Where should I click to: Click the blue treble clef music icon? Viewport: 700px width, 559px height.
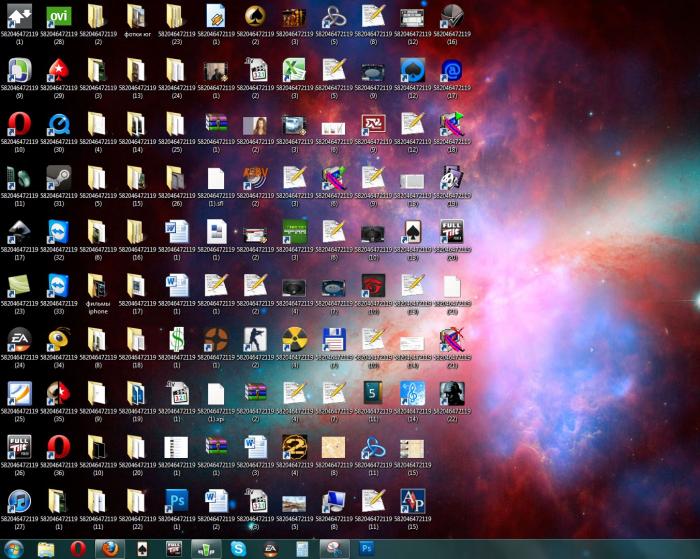point(412,393)
